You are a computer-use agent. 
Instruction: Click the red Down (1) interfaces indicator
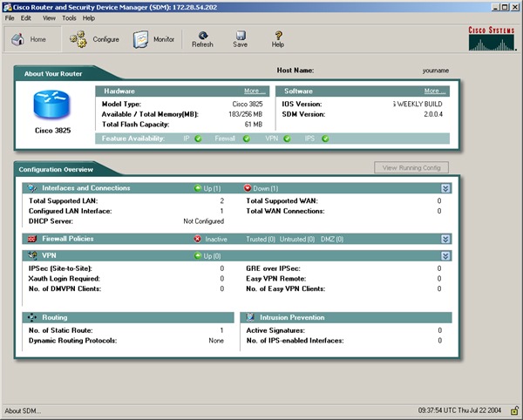(261, 188)
